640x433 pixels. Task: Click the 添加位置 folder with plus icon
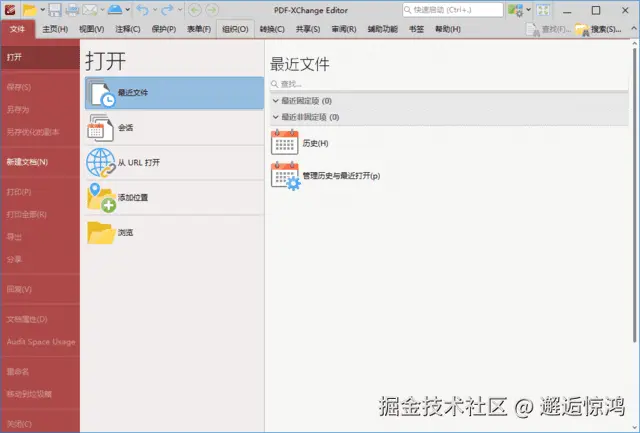point(102,198)
